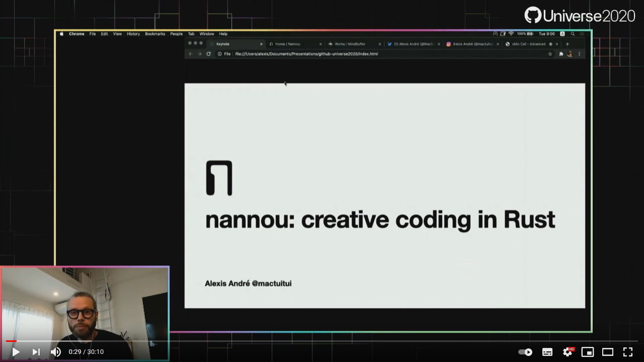Open Chrome's three-dot menu

click(579, 54)
